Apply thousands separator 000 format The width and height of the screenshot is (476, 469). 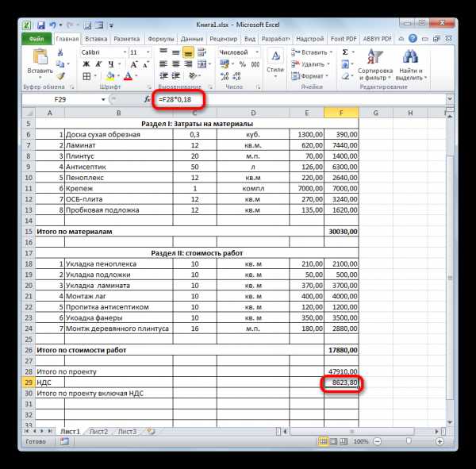[255, 64]
